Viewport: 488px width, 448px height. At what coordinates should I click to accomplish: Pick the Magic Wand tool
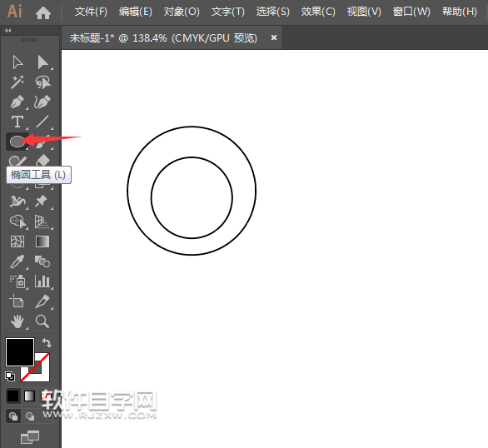[17, 82]
